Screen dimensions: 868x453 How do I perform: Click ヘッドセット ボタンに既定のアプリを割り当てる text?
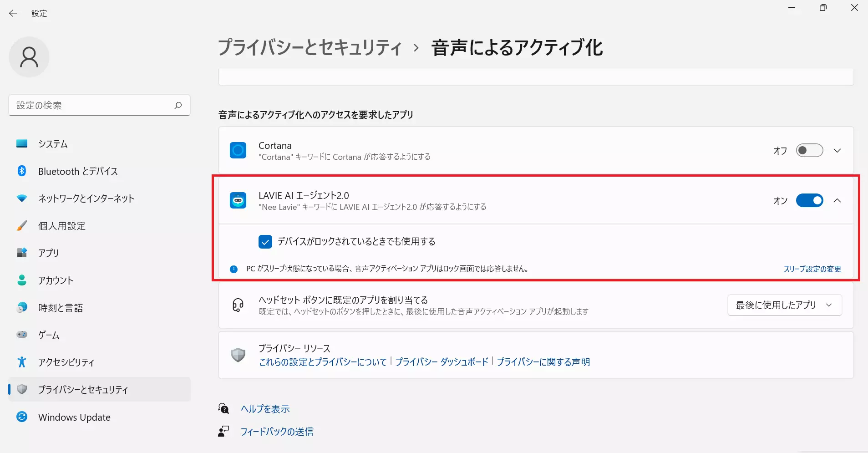tap(343, 300)
